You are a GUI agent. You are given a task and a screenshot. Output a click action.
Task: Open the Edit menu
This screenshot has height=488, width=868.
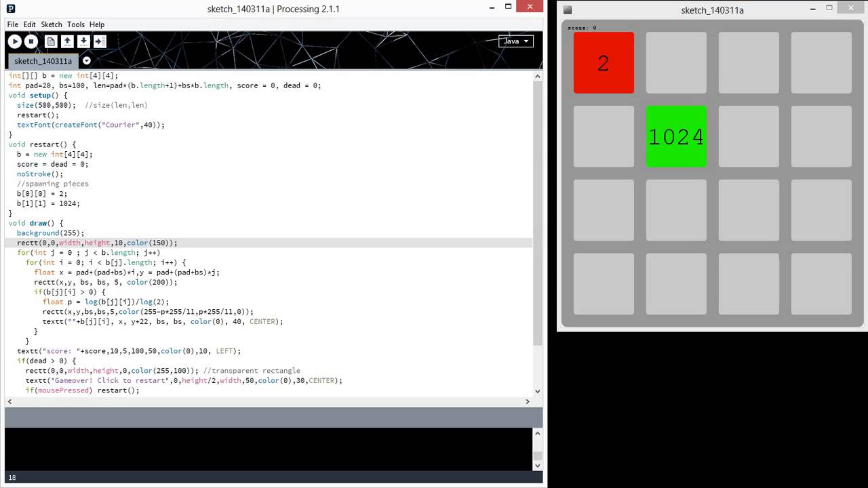(x=30, y=24)
